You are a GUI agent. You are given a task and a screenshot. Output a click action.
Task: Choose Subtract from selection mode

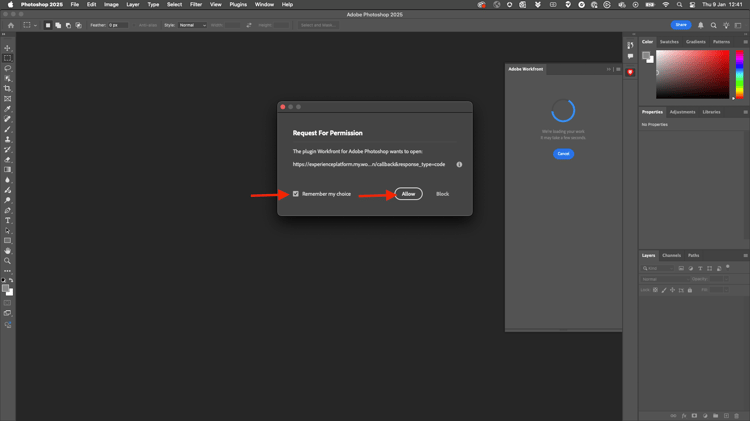point(68,25)
